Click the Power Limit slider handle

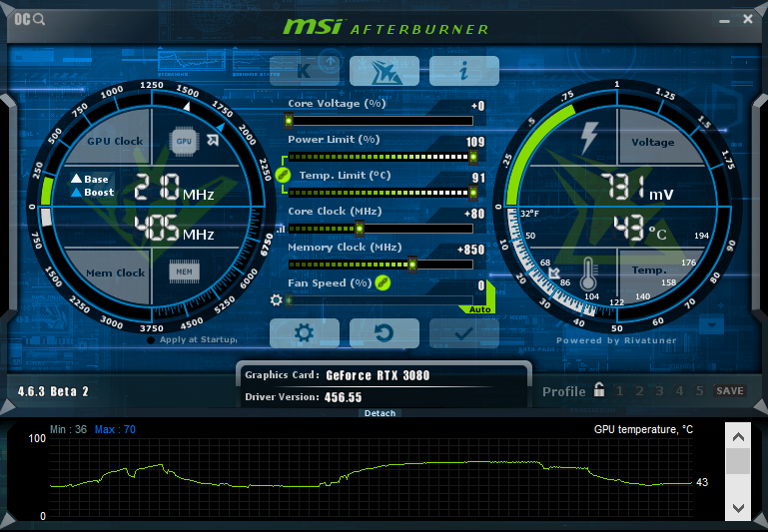click(473, 157)
